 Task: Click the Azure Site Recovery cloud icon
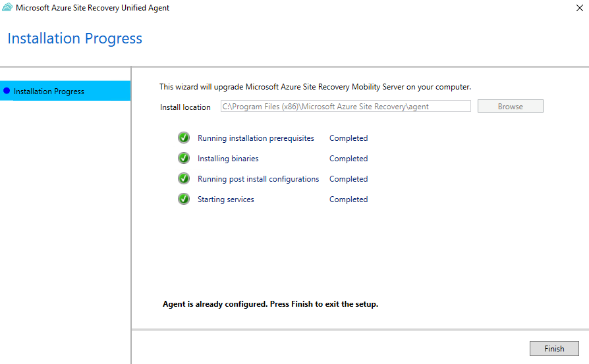click(7, 8)
